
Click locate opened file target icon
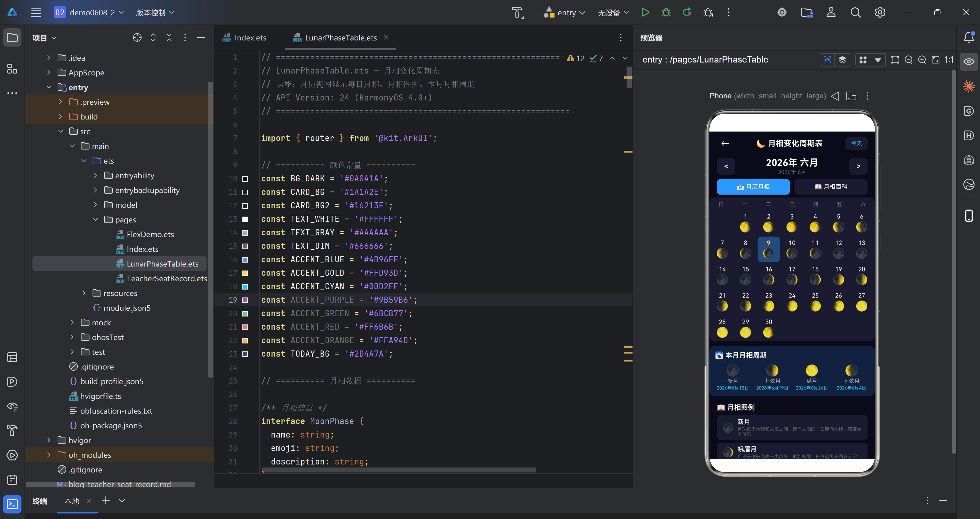point(137,37)
